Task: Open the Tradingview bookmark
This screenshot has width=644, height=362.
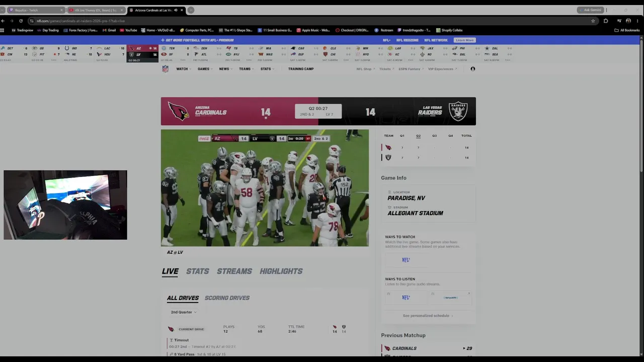Action: point(22,30)
